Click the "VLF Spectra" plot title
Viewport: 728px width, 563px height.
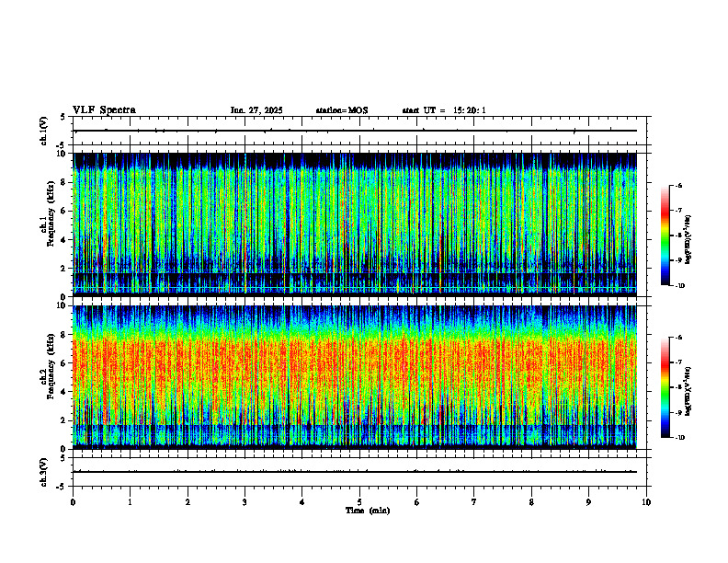click(x=104, y=110)
